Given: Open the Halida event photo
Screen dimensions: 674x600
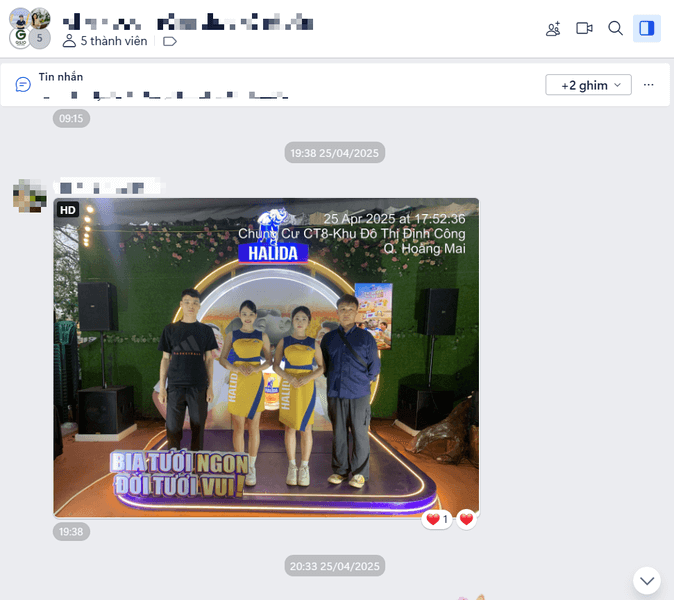Looking at the screenshot, I should point(266,358).
